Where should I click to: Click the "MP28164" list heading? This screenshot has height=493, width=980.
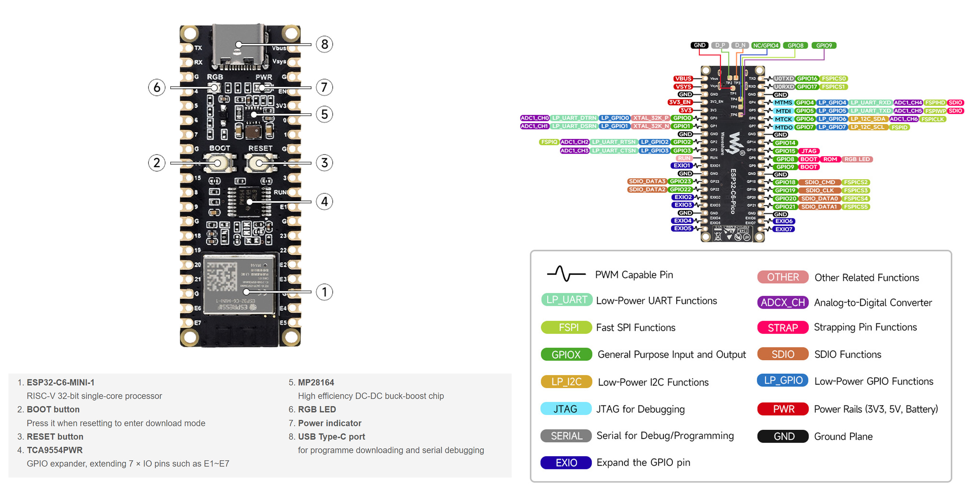[316, 382]
